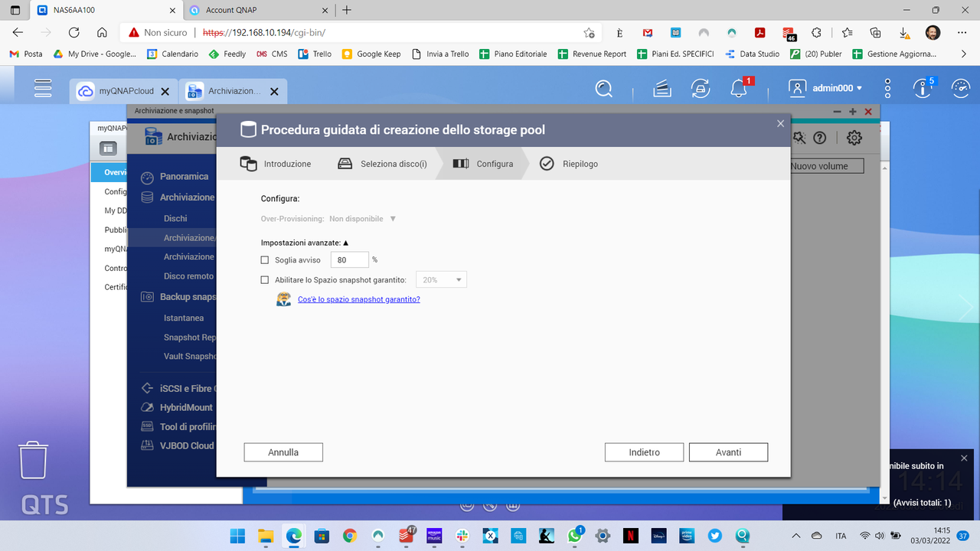
Task: Add this page to favorites star
Action: (x=589, y=33)
